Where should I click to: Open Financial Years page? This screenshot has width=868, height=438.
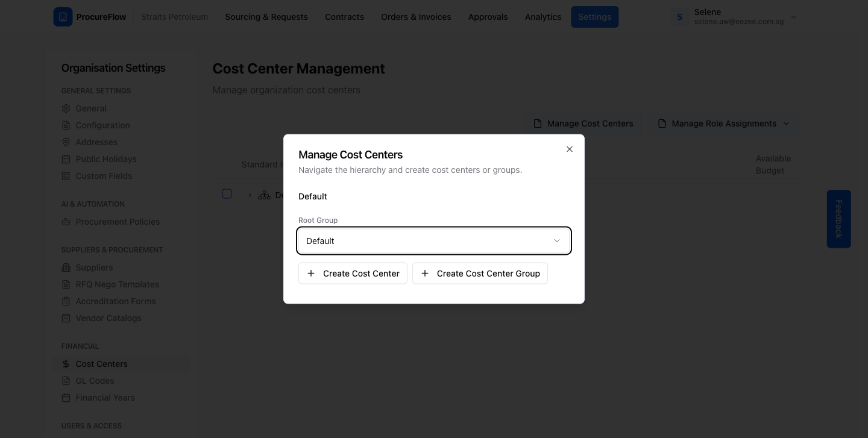point(105,398)
